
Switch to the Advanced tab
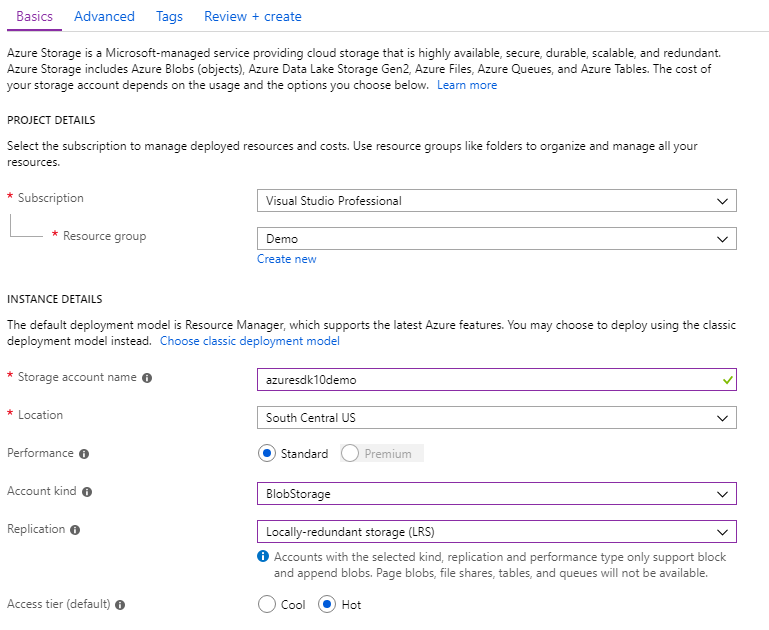[x=104, y=16]
